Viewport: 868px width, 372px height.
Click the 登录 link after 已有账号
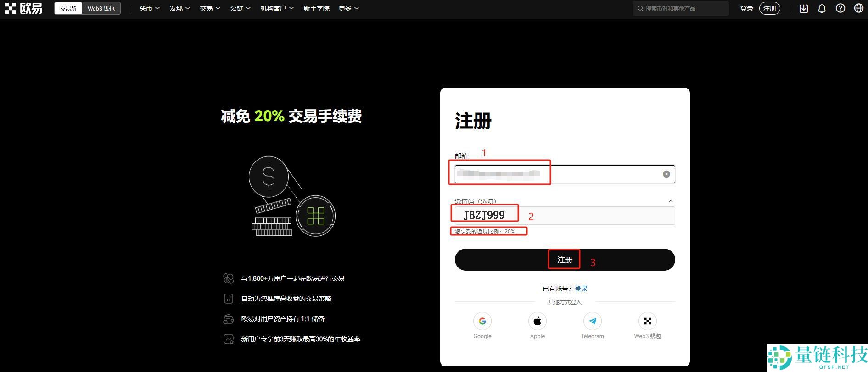click(581, 289)
